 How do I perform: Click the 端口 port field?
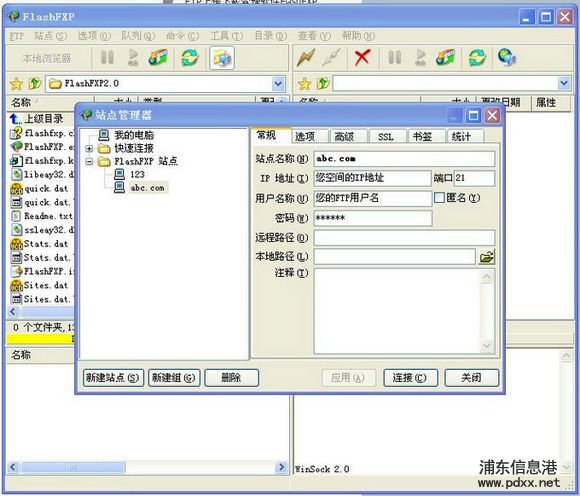(x=474, y=178)
